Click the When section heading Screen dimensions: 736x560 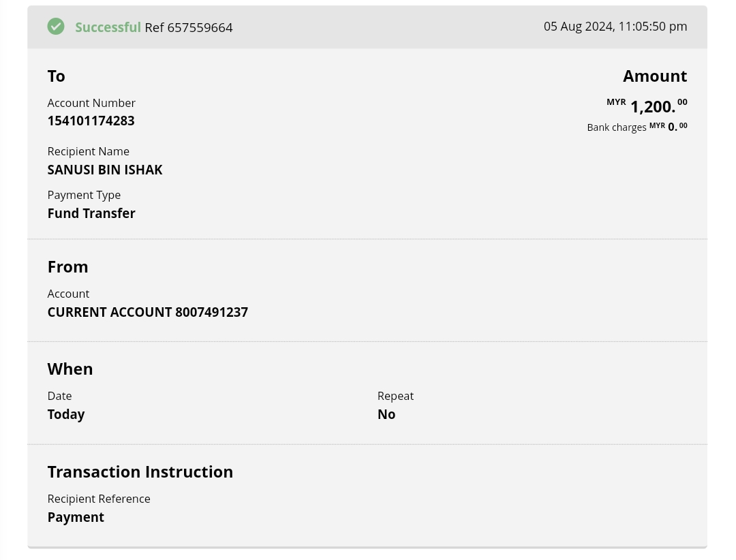(70, 369)
